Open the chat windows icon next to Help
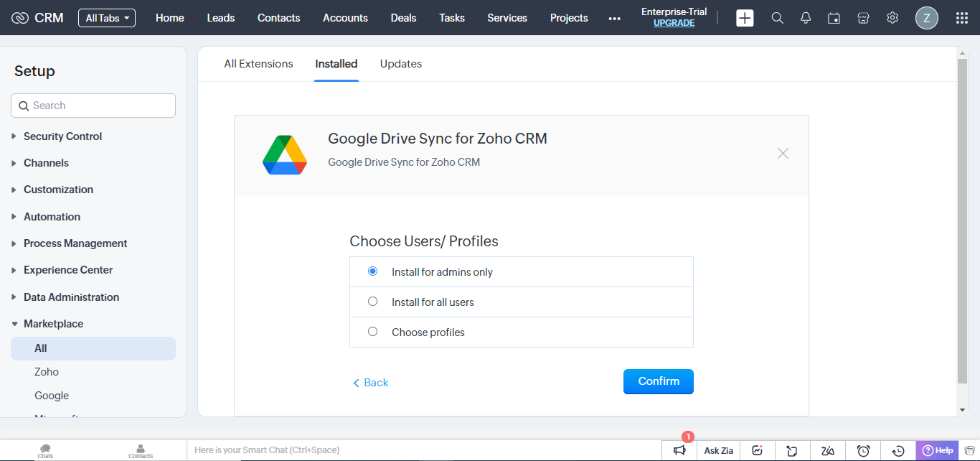 969,450
